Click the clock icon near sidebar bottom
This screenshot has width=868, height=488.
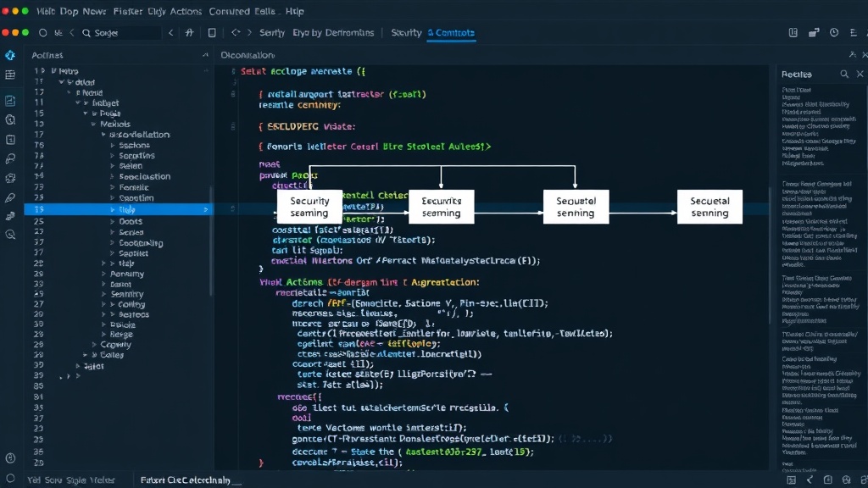[x=10, y=458]
